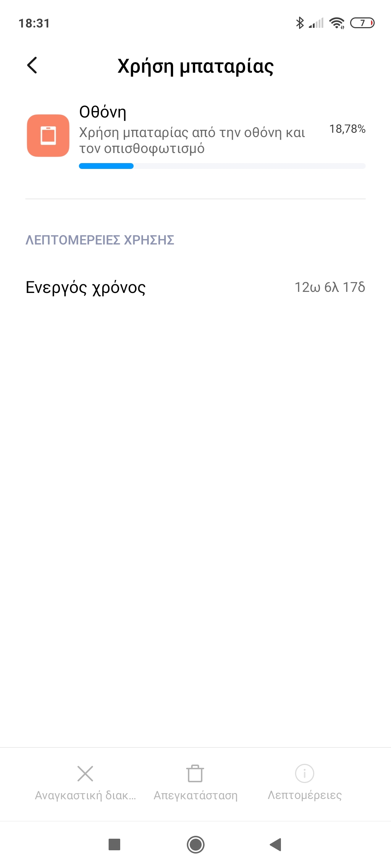Tap the Bluetooth status bar icon

click(x=300, y=23)
